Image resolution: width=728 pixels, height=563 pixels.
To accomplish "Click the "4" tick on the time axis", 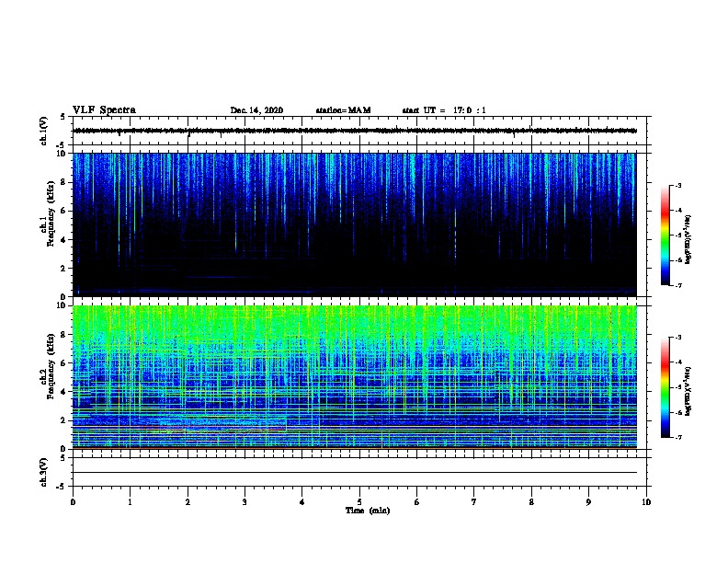I will tap(302, 502).
